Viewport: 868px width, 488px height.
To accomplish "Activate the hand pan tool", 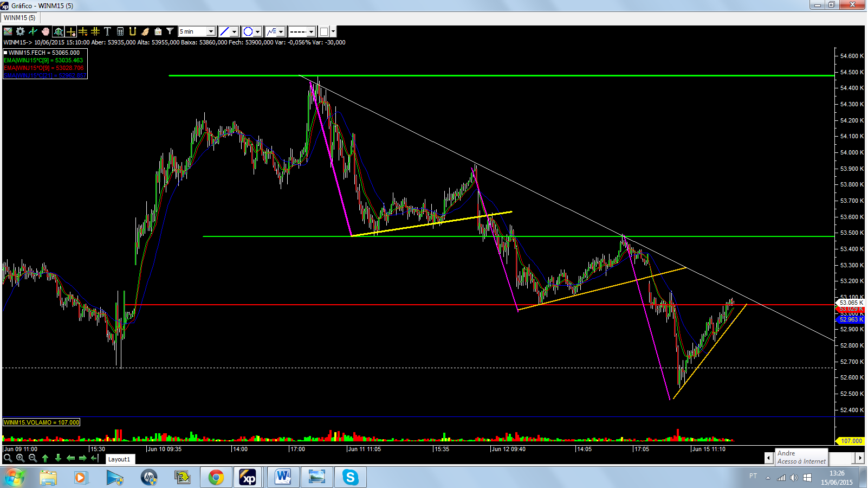I will [46, 31].
